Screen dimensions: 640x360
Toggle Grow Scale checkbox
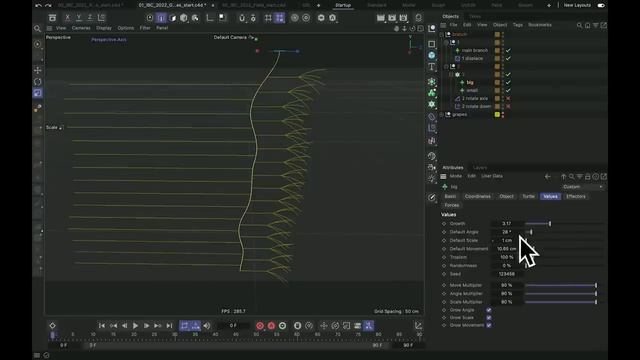(489, 318)
